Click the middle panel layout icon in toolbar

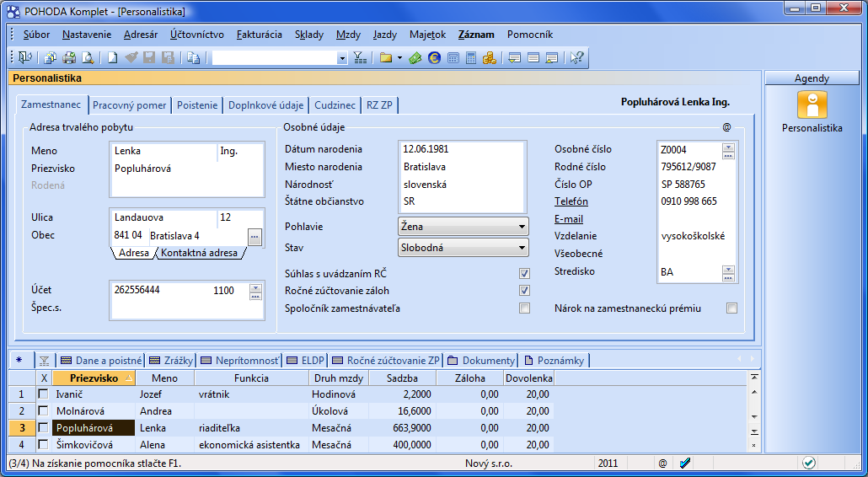point(533,57)
